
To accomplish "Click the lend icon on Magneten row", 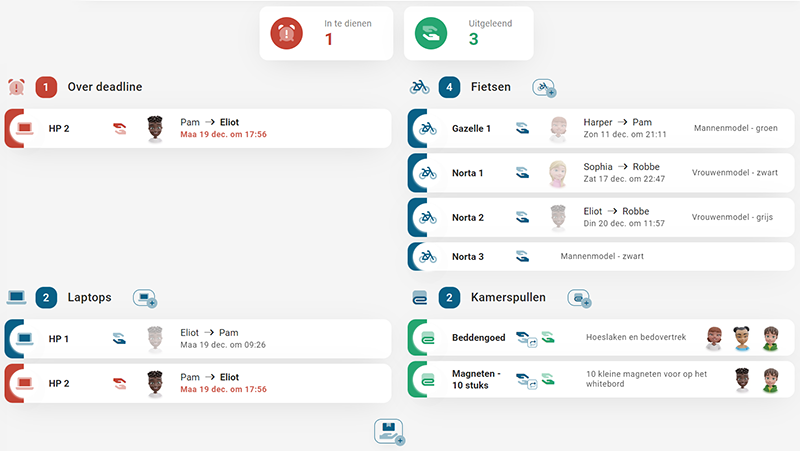I will pos(524,381).
